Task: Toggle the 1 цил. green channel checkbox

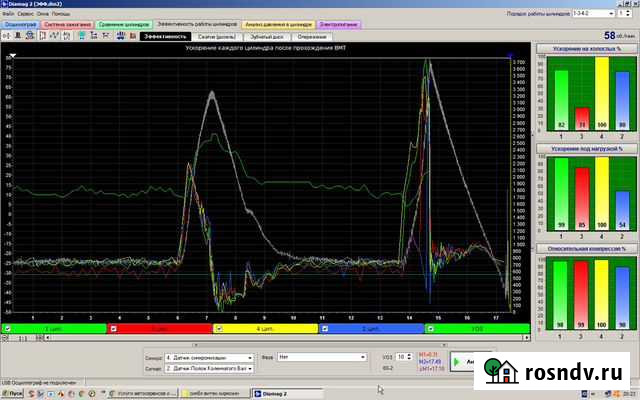Action: [8, 328]
